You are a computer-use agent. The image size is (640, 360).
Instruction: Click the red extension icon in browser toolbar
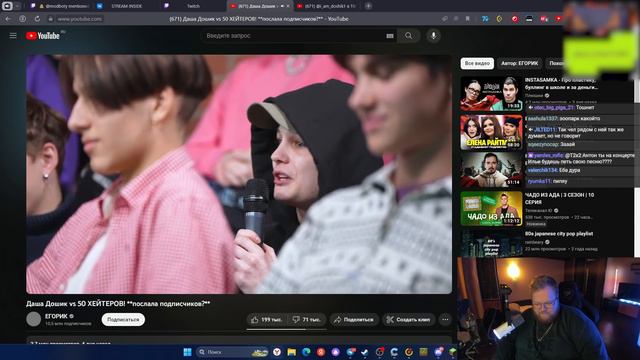point(515,19)
